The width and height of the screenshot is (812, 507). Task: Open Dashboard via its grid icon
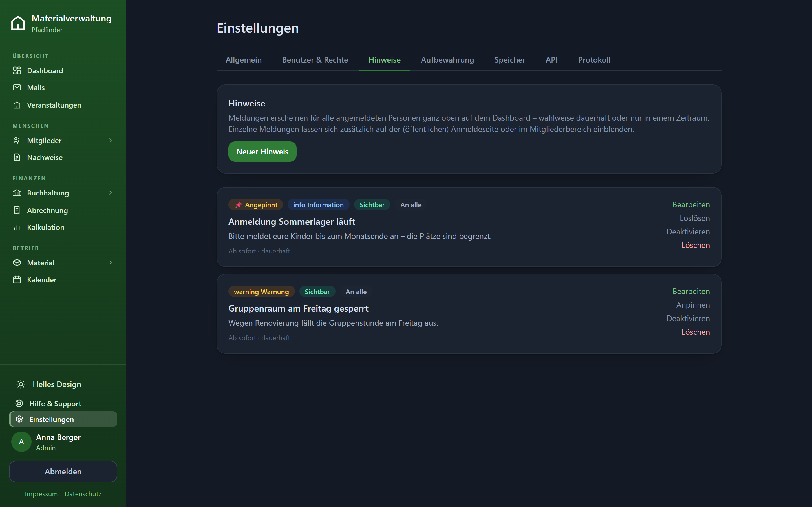(x=17, y=70)
